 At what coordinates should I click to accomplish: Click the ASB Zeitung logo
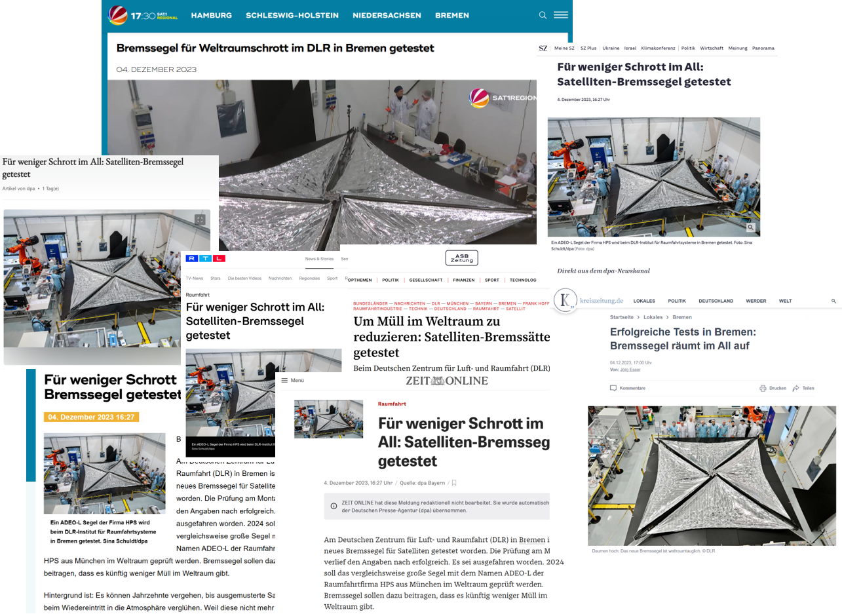461,258
